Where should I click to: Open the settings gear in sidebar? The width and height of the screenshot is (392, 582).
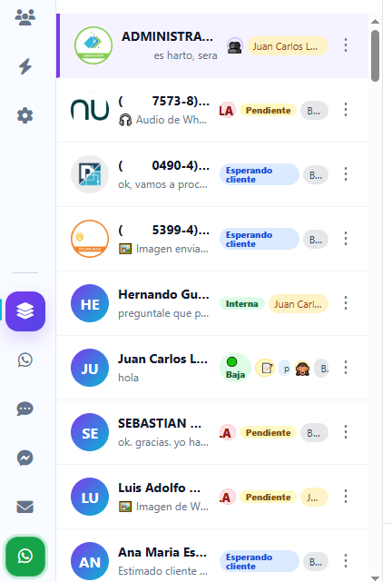pos(25,115)
